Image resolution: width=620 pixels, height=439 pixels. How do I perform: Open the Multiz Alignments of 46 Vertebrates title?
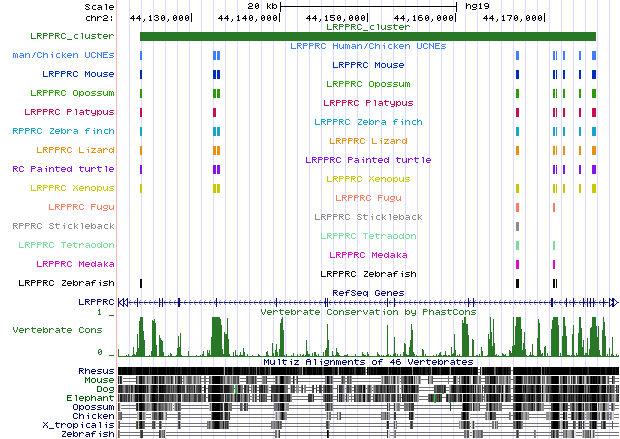(x=367, y=362)
